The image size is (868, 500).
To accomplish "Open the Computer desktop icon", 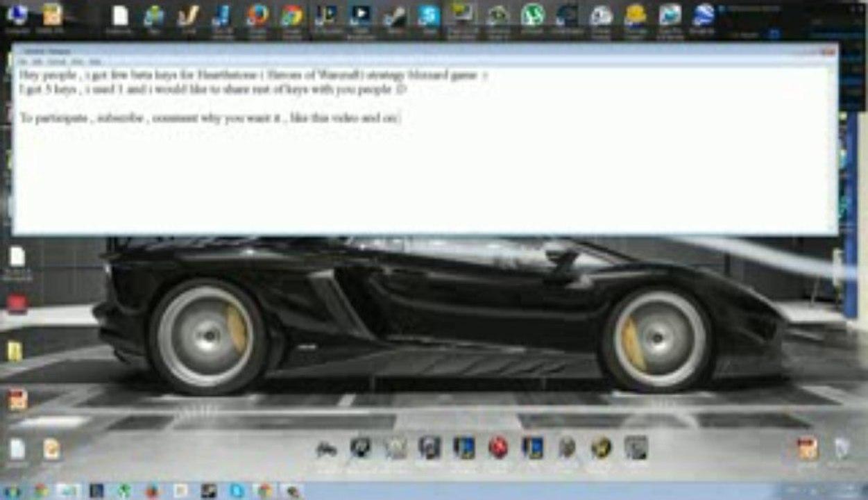I will pos(17,15).
